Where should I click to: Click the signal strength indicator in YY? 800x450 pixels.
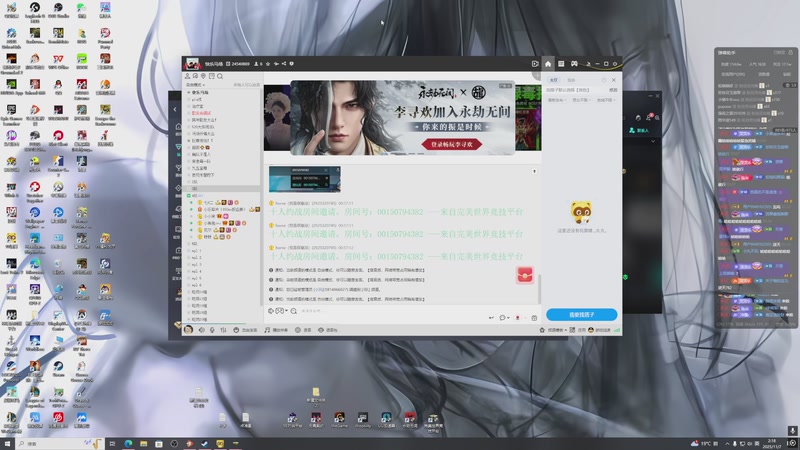click(x=617, y=330)
